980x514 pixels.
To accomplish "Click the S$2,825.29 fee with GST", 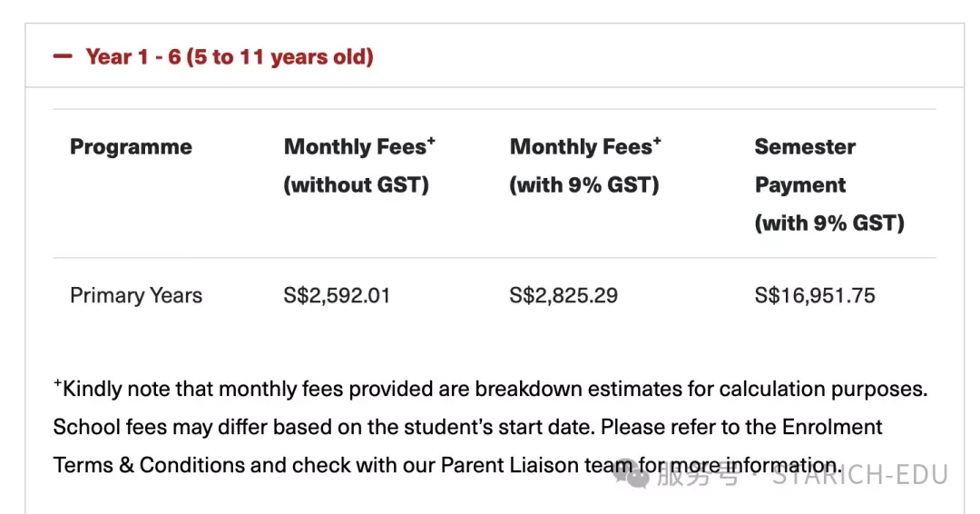I will coord(563,295).
